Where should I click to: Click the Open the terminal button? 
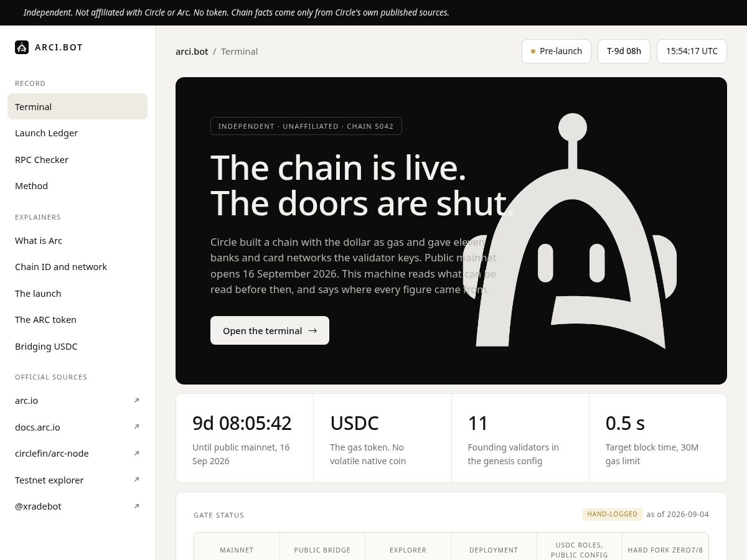point(270,330)
